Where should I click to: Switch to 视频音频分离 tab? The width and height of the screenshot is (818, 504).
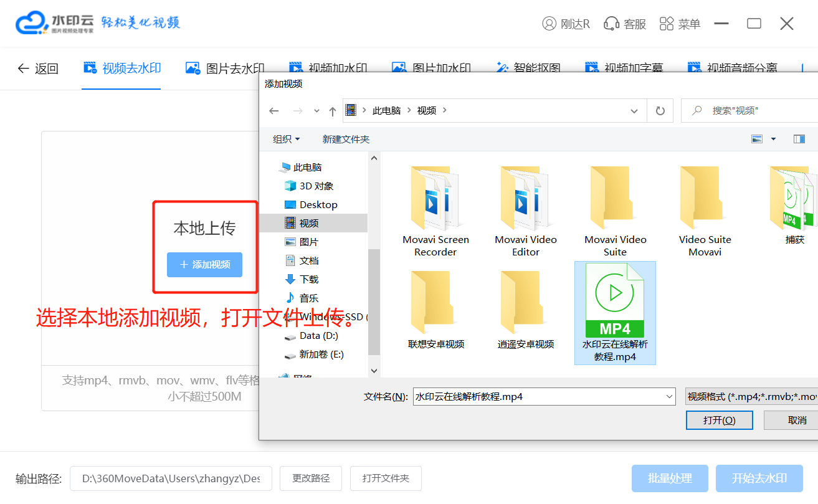[x=732, y=69]
